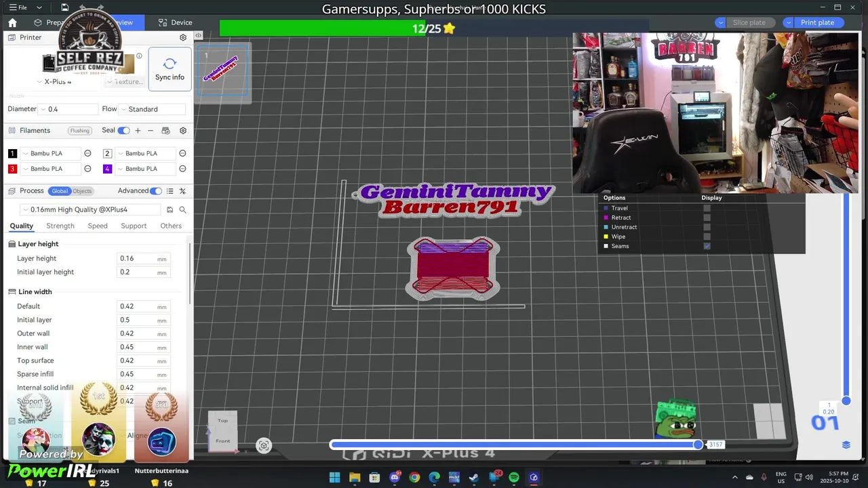Edit filament 3 preset options icon
Screen dimensions: 868x488
(x=87, y=169)
